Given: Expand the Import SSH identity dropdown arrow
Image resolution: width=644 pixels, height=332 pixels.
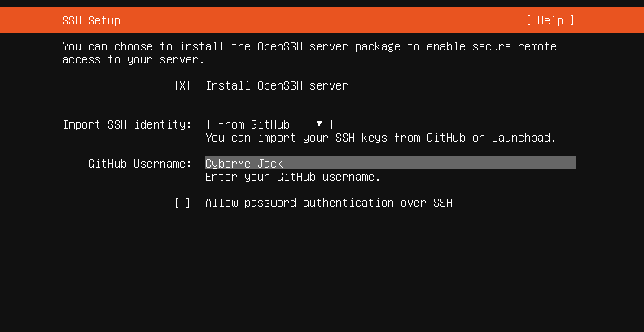Looking at the screenshot, I should click(x=319, y=124).
